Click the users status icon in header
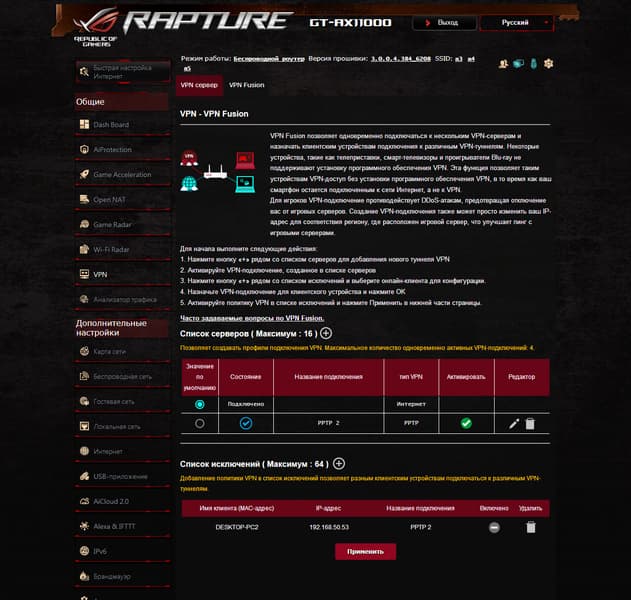Image resolution: width=631 pixels, height=600 pixels. click(503, 64)
